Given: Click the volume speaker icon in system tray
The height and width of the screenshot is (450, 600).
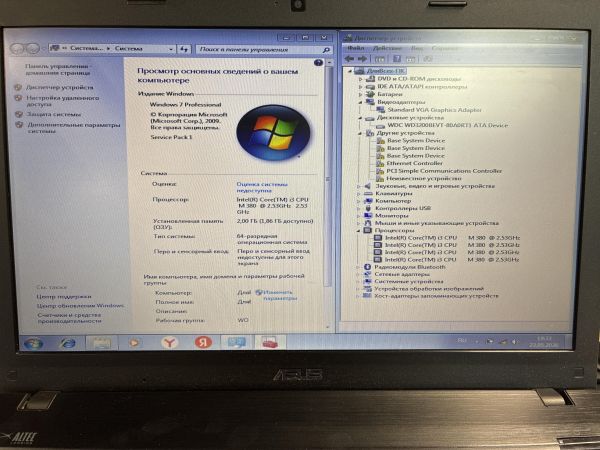Looking at the screenshot, I should point(514,341).
